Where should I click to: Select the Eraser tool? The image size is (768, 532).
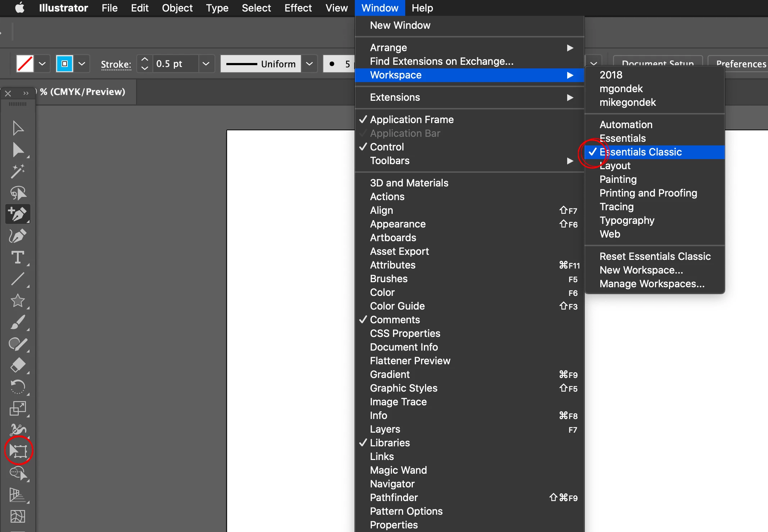(18, 365)
